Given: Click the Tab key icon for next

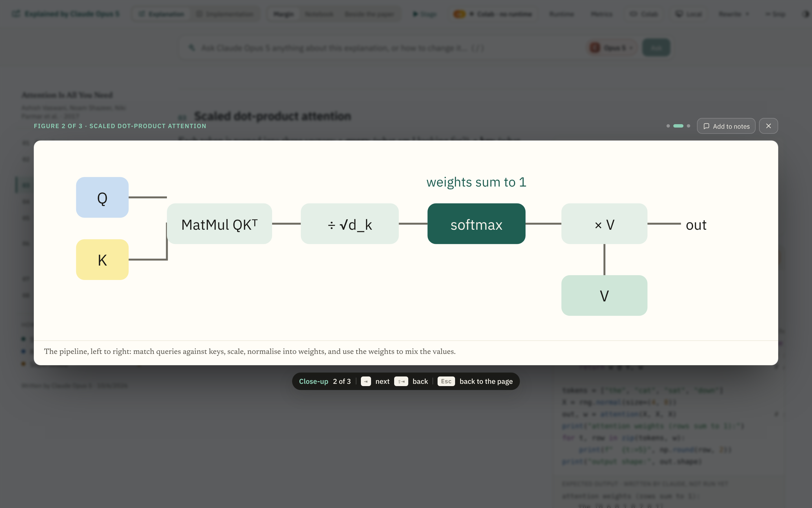Looking at the screenshot, I should pyautogui.click(x=366, y=381).
